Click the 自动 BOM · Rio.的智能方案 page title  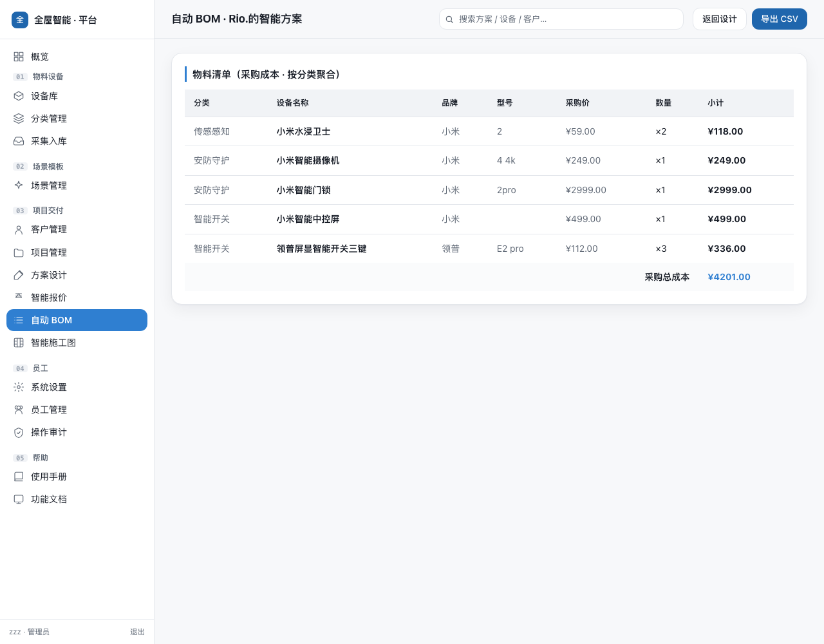237,19
